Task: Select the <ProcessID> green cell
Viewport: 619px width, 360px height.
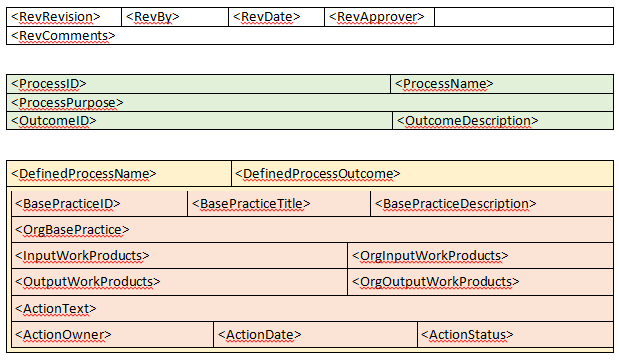Action: coord(198,84)
